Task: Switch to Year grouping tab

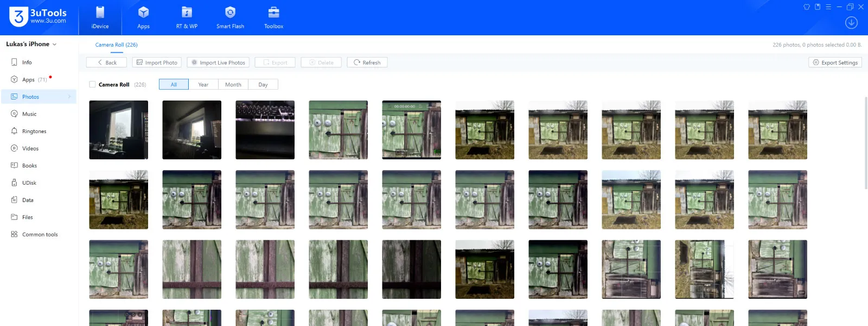Action: click(203, 84)
